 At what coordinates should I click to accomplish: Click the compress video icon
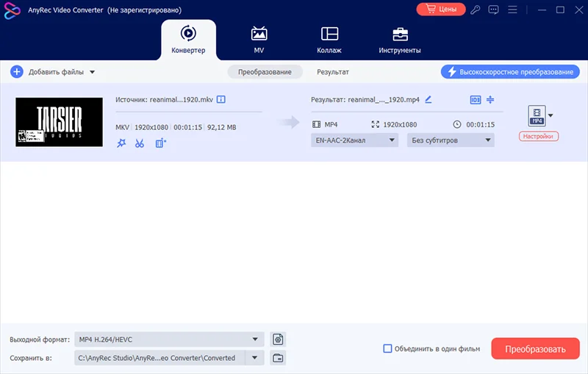coord(490,99)
